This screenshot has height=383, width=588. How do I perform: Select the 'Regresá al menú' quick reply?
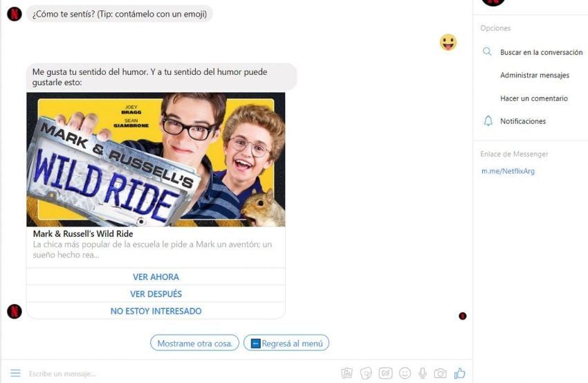point(286,344)
